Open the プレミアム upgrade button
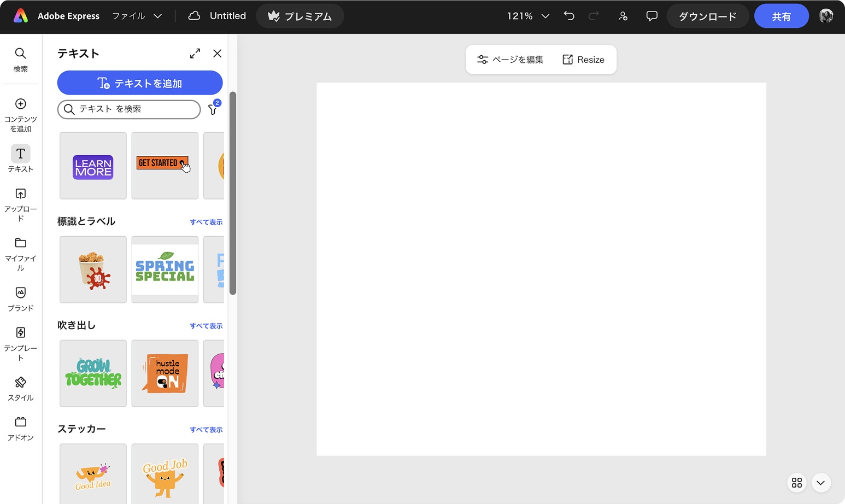The width and height of the screenshot is (845, 504). point(300,16)
